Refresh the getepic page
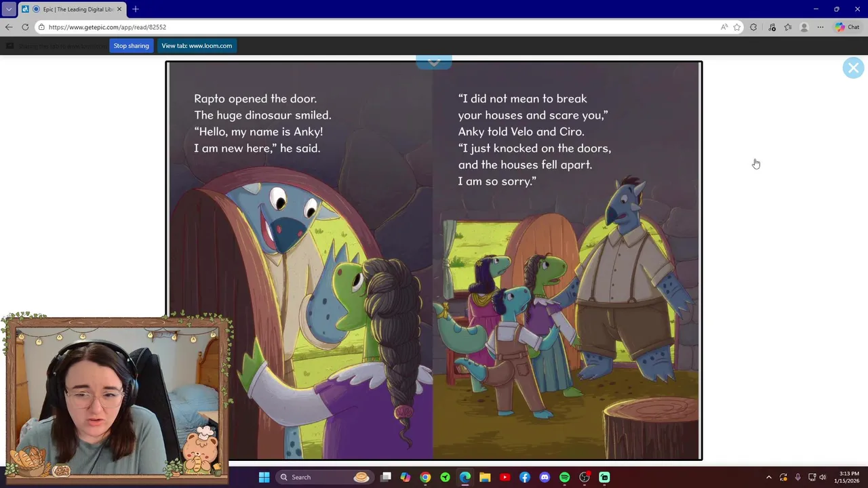 point(25,27)
